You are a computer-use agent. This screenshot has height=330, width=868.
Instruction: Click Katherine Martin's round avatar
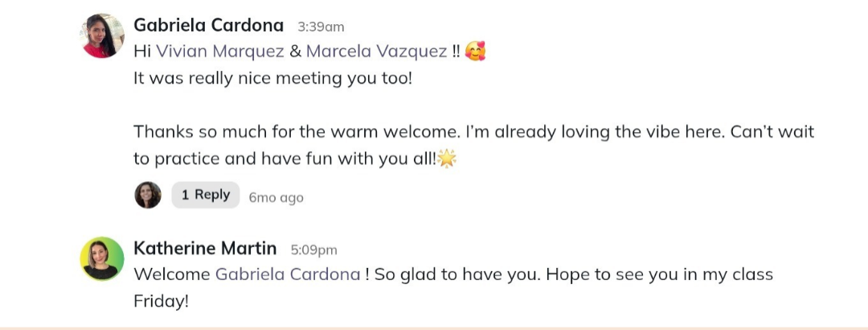[x=102, y=259]
